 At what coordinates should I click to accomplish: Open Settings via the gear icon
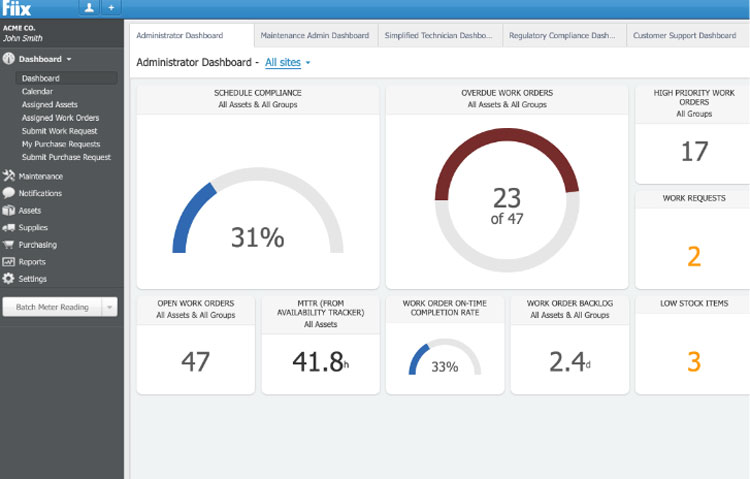pyautogui.click(x=9, y=279)
